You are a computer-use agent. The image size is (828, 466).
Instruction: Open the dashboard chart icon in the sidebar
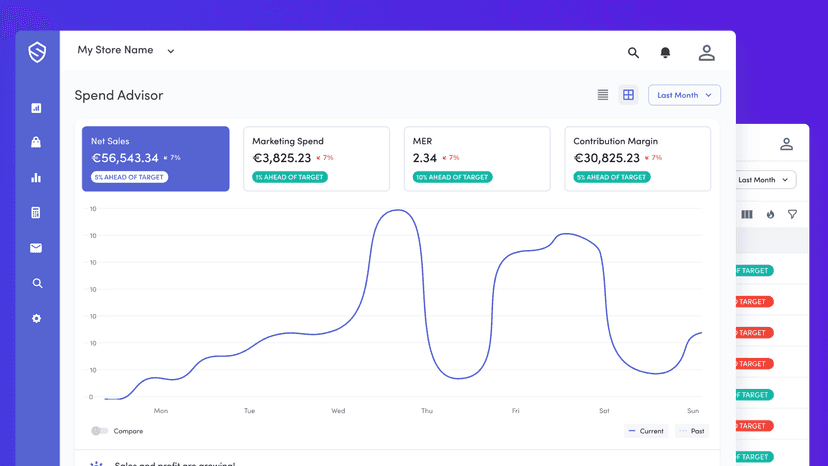click(36, 108)
